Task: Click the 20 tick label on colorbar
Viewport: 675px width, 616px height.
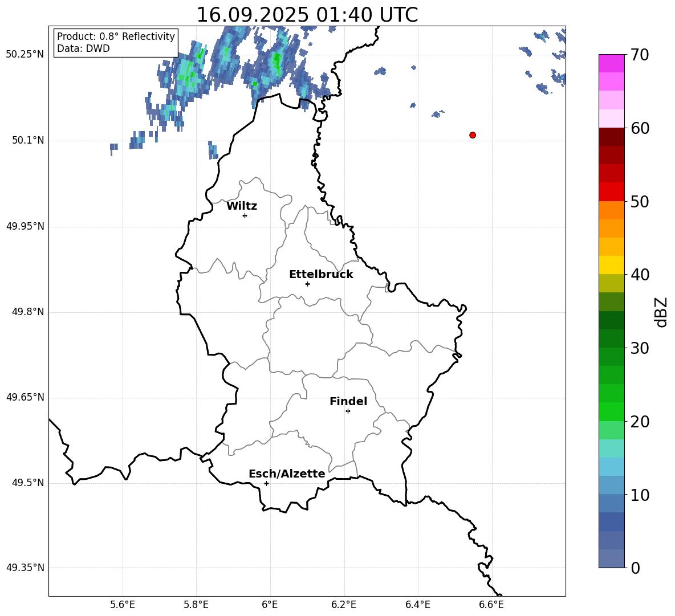Action: 640,422
